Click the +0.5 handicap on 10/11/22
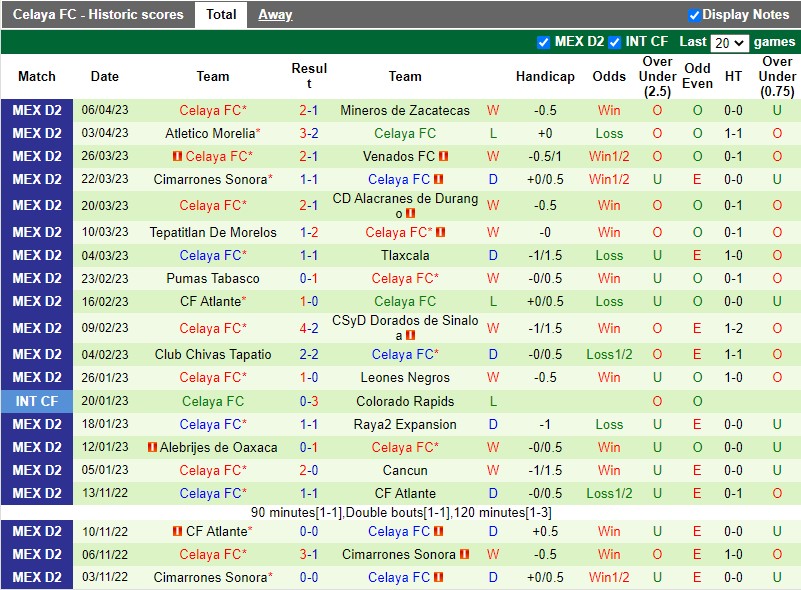801x590 pixels. click(545, 532)
